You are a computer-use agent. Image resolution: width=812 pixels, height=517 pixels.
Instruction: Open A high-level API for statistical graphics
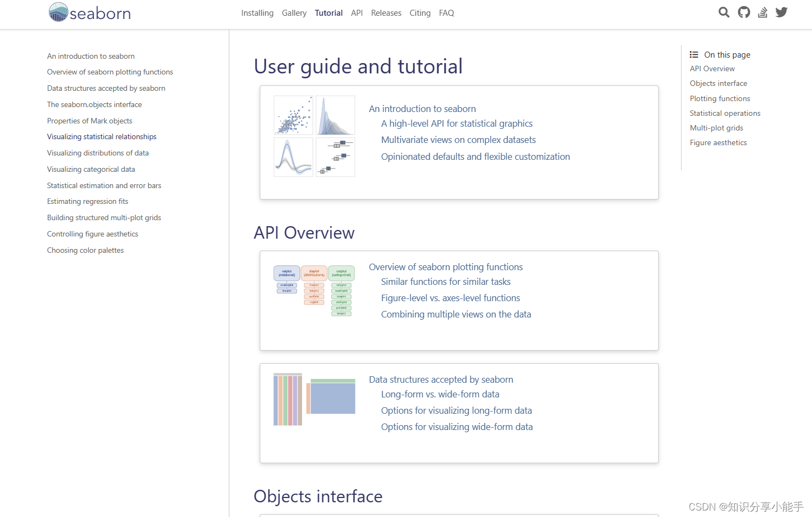457,123
